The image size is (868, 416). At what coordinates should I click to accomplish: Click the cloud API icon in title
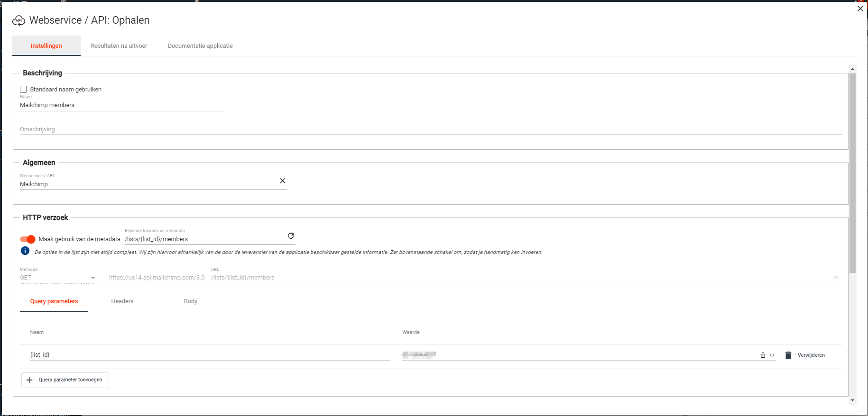point(18,20)
